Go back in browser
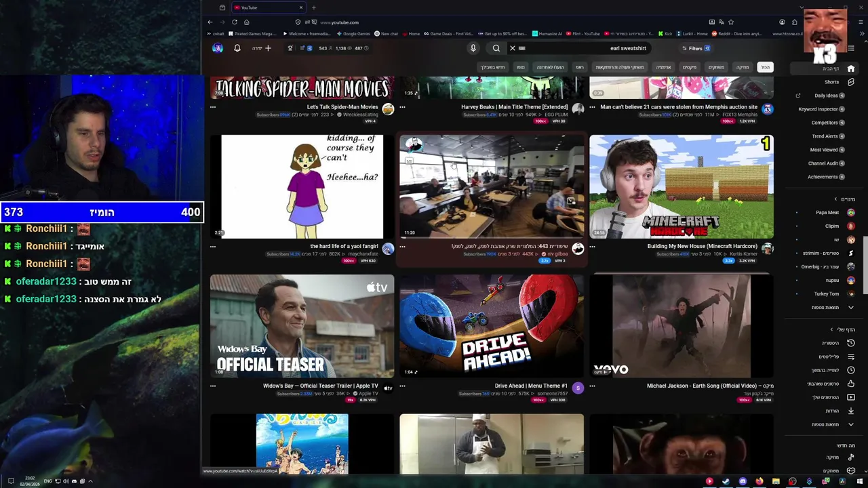Image resolution: width=868 pixels, height=488 pixels. (210, 22)
